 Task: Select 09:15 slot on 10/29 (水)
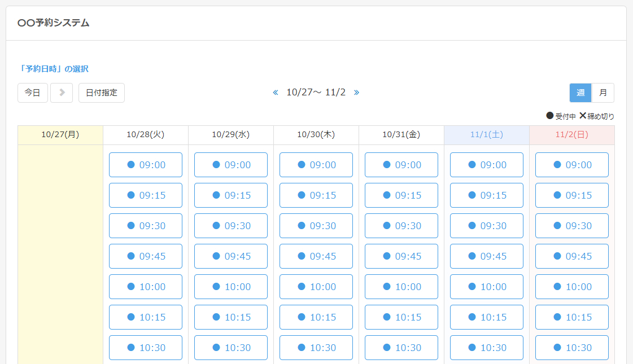point(231,195)
